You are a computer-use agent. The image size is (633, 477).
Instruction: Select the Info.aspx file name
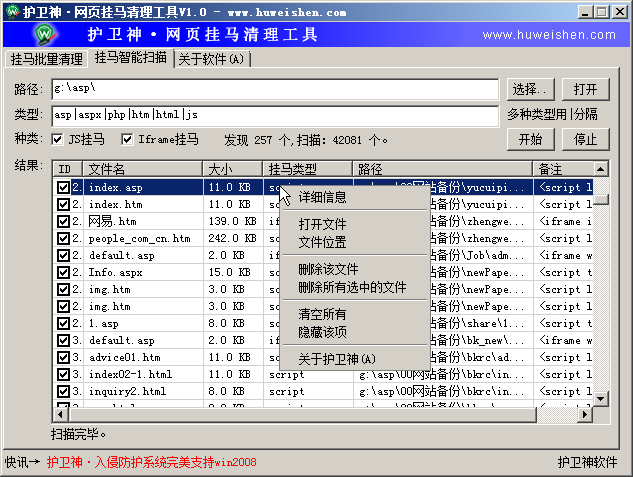pyautogui.click(x=115, y=272)
